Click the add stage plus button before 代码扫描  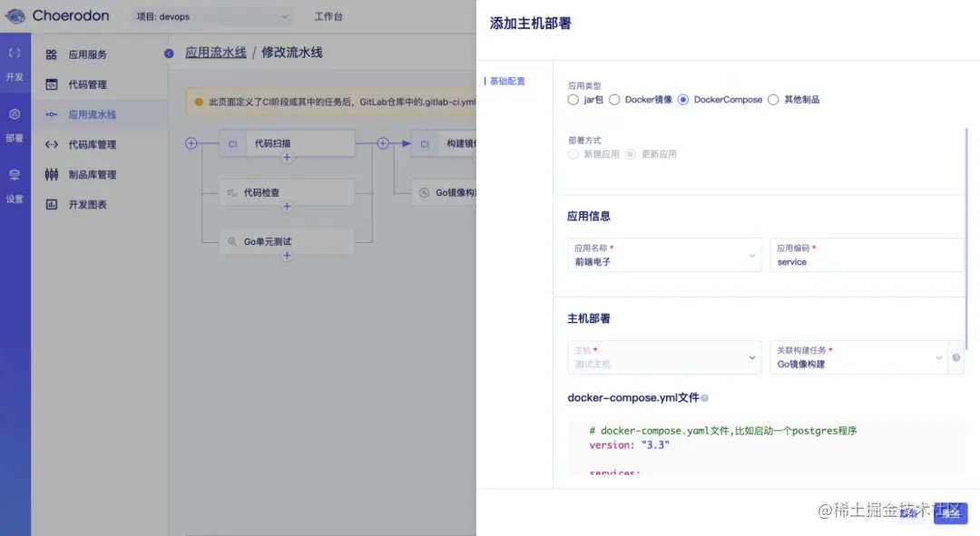[x=190, y=142]
